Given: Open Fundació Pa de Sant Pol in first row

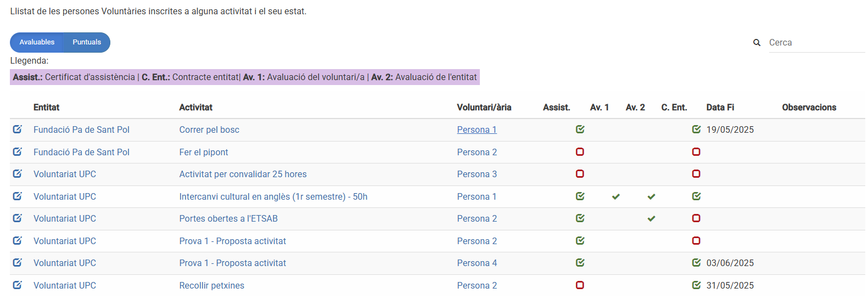Looking at the screenshot, I should [x=81, y=130].
